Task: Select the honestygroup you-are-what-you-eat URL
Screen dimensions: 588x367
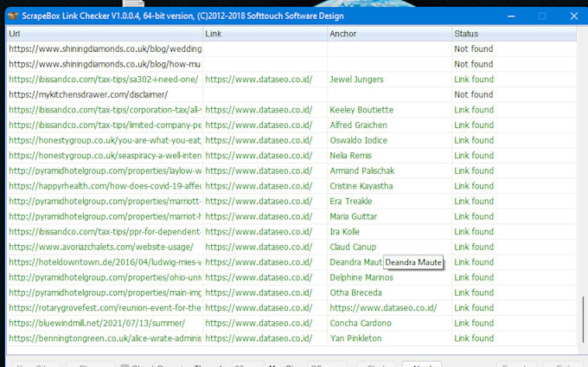Action: click(x=105, y=140)
